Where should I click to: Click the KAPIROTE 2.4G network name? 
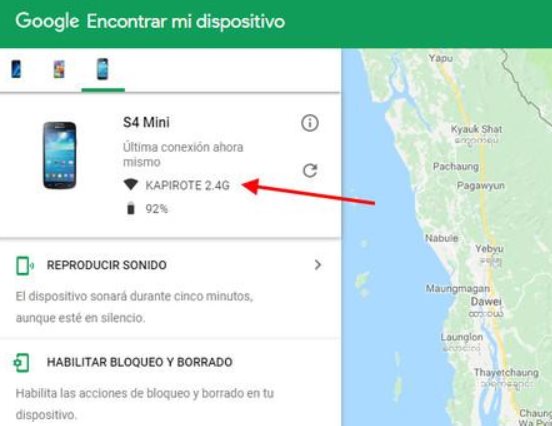[x=188, y=185]
